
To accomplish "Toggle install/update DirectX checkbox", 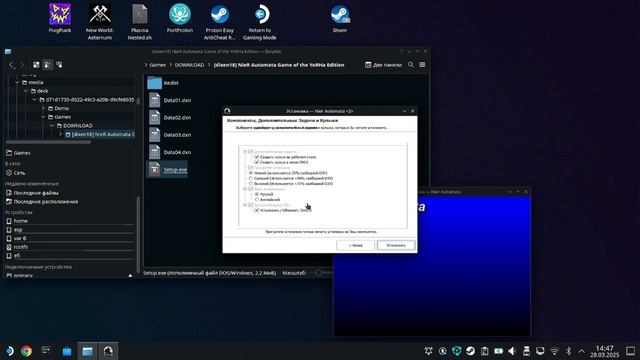I will (256, 210).
